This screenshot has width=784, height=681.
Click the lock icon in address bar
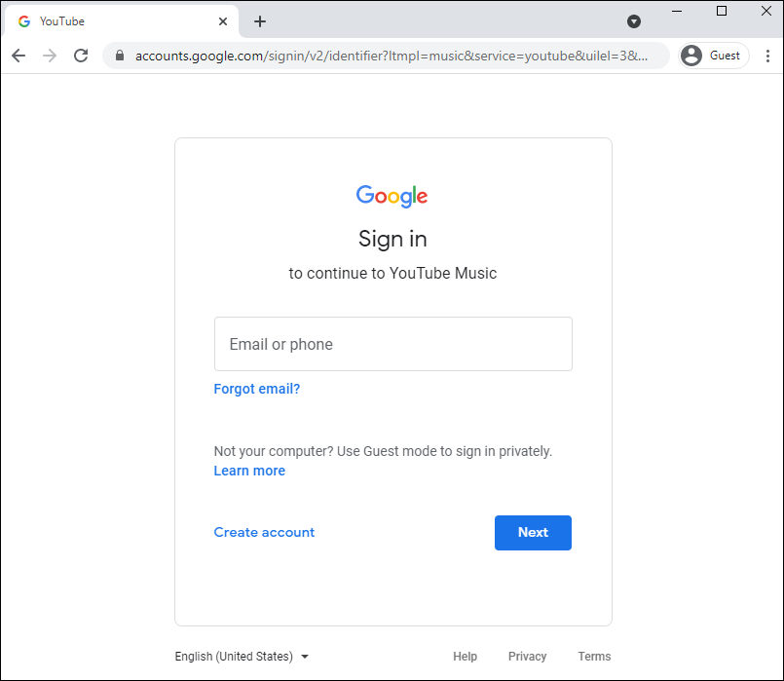(120, 56)
